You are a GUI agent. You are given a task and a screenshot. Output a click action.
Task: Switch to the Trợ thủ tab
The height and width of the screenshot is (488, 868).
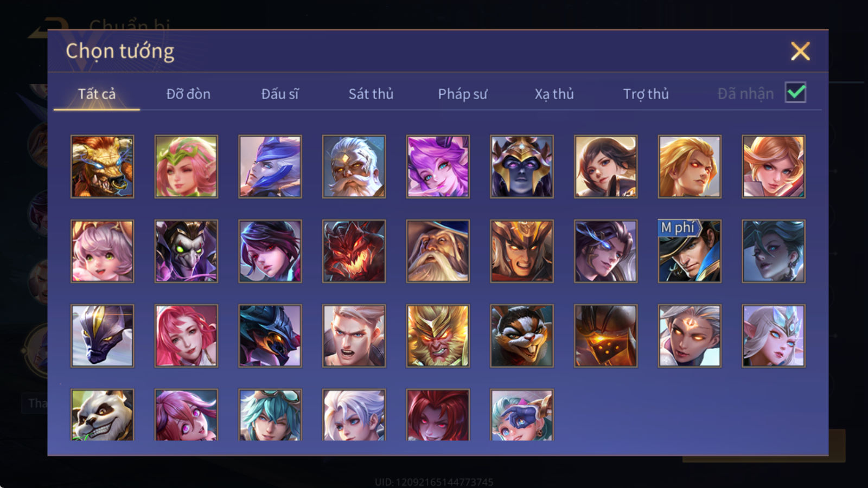click(646, 94)
